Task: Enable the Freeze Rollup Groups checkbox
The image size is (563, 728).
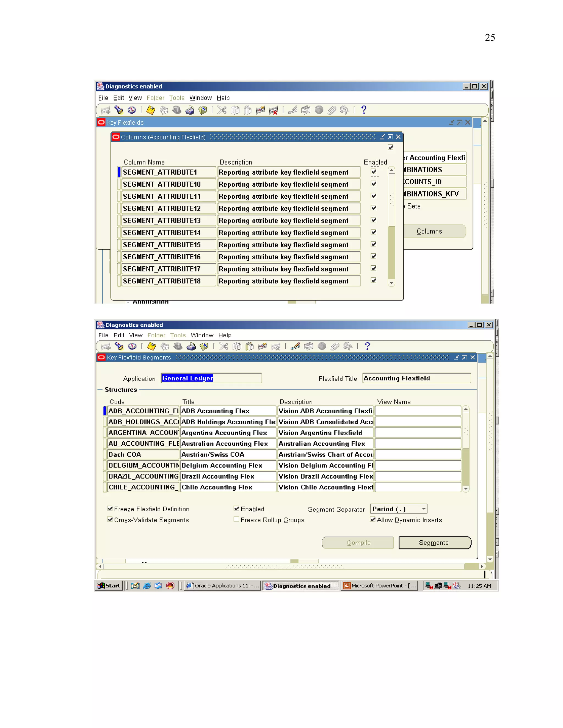Action: [x=236, y=519]
